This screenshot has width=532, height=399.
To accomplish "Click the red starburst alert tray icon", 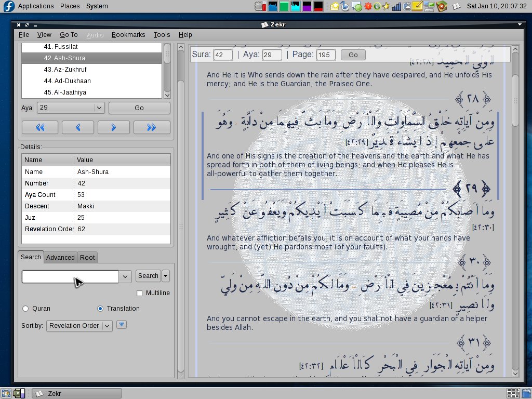I will click(368, 6).
